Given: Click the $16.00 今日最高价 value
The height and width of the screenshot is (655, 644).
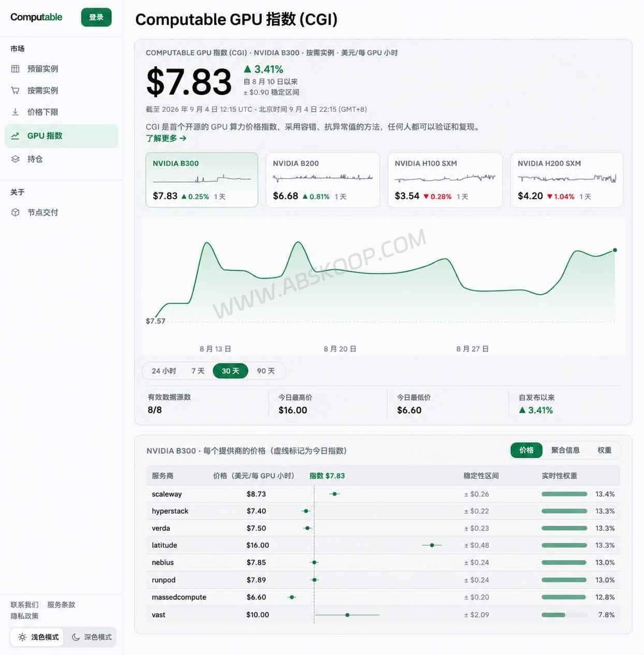Looking at the screenshot, I should click(x=292, y=410).
